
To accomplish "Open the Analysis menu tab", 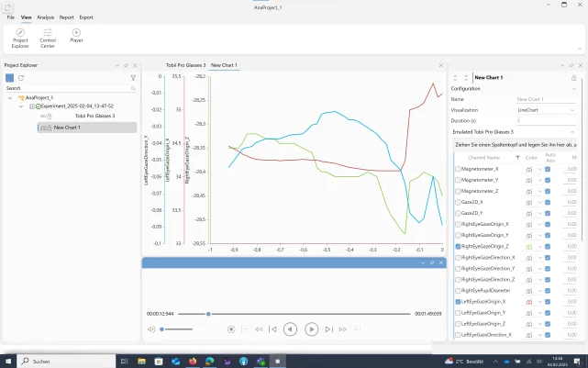I will coord(45,17).
